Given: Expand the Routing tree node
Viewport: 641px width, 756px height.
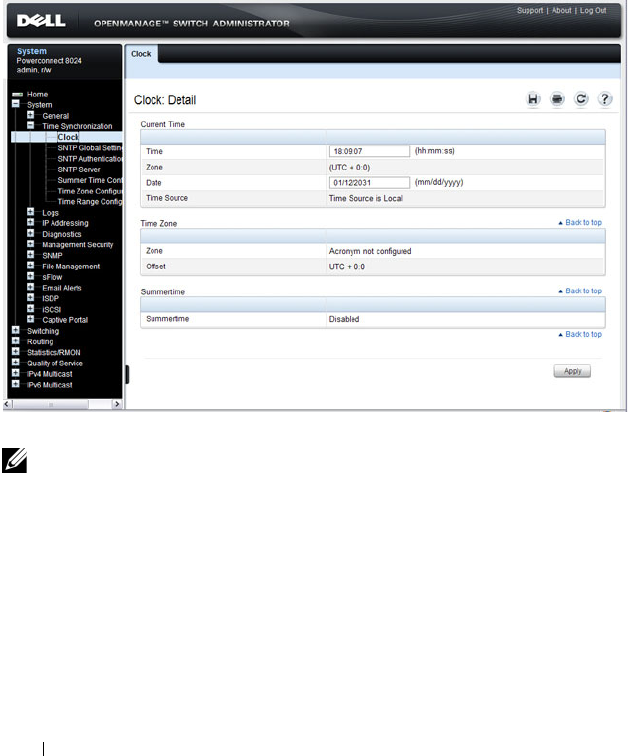Looking at the screenshot, I should pos(15,341).
